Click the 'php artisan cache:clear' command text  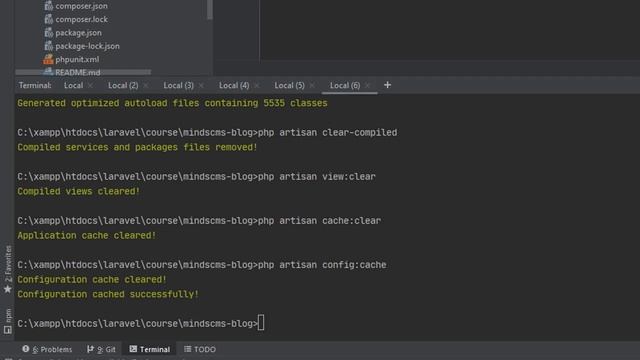pos(320,221)
